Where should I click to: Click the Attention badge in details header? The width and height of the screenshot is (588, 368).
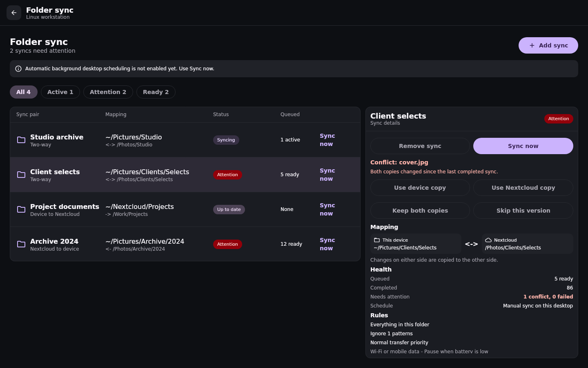tap(559, 119)
